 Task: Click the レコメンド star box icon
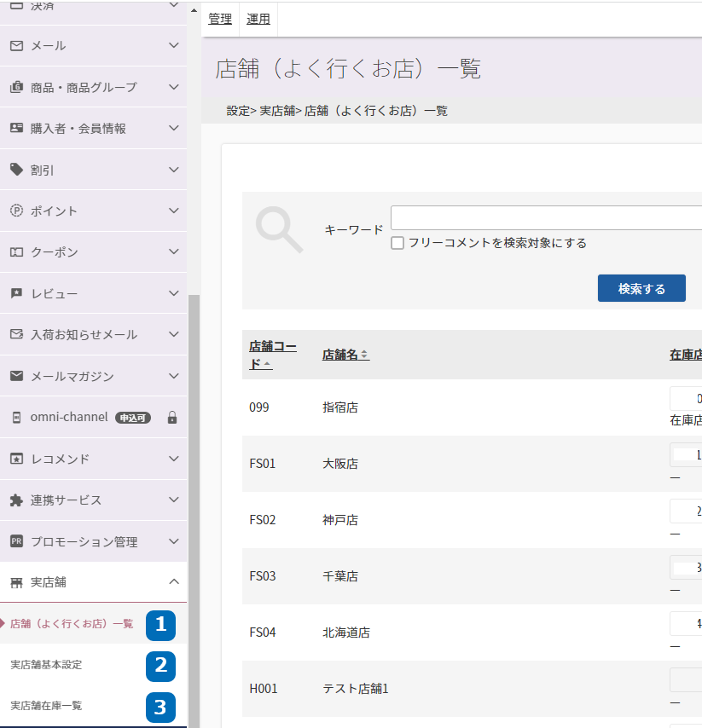(x=16, y=459)
